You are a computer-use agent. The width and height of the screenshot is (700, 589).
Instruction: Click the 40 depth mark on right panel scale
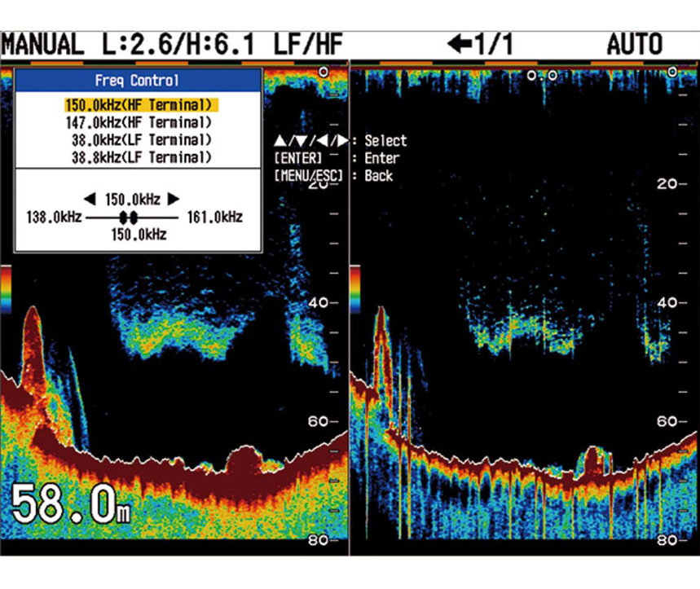(x=668, y=302)
